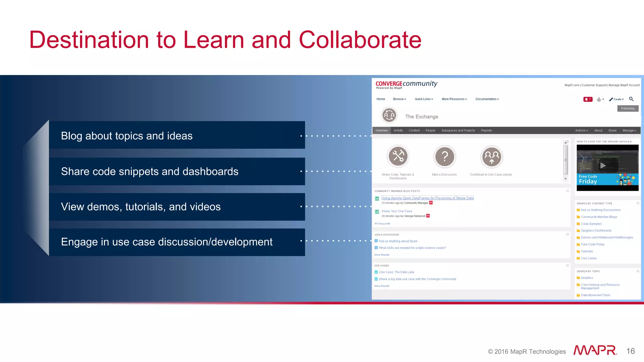Click folder icon beside Tutorials
The width and height of the screenshot is (644, 362).
[578, 251]
